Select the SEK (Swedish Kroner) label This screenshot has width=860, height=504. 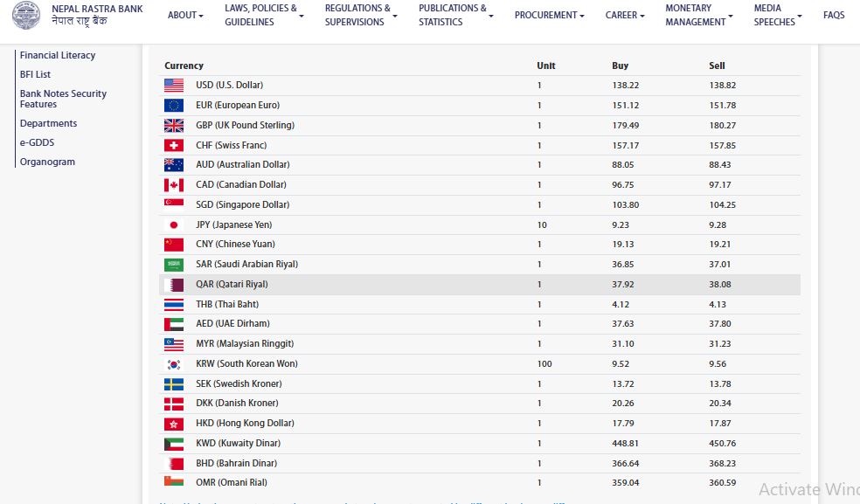click(239, 383)
